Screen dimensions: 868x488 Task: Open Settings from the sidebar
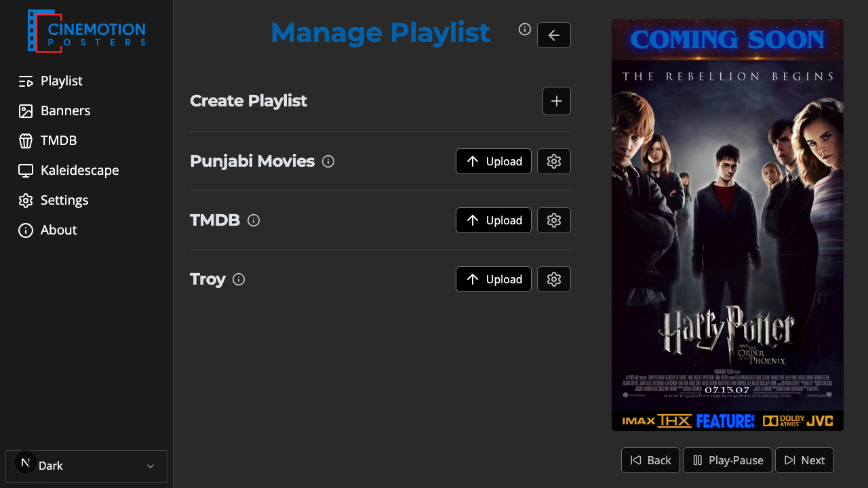(53, 201)
